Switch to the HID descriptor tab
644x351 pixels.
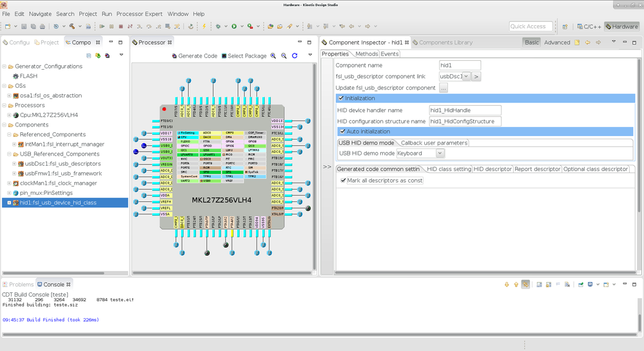(493, 169)
